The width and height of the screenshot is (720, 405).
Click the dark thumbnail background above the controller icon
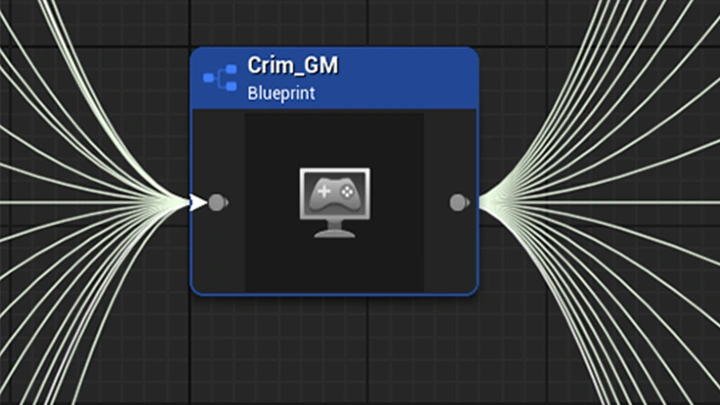coord(334,138)
